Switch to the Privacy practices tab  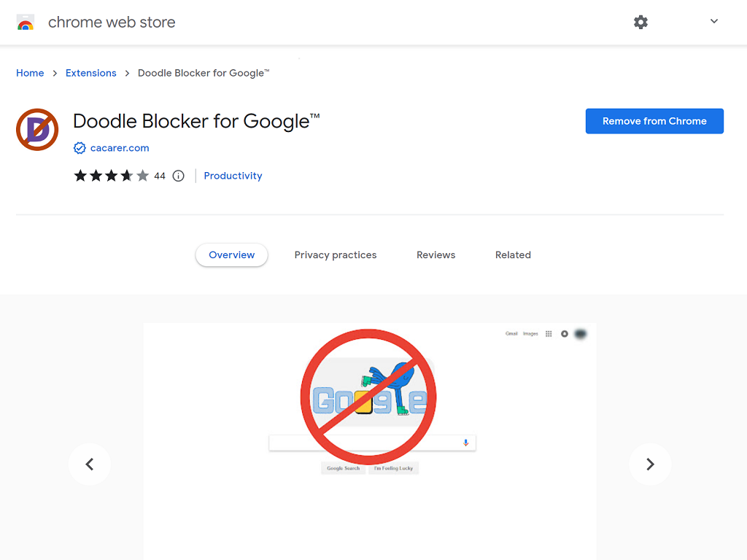click(336, 255)
